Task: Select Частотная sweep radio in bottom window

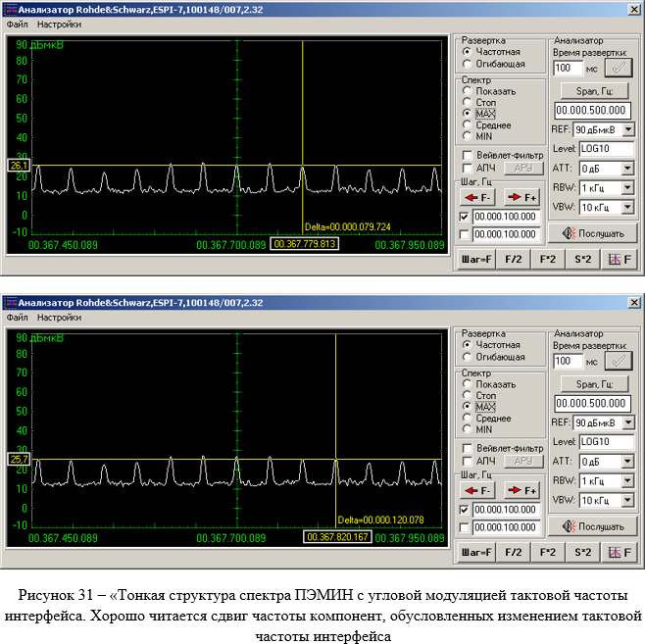Action: click(467, 345)
